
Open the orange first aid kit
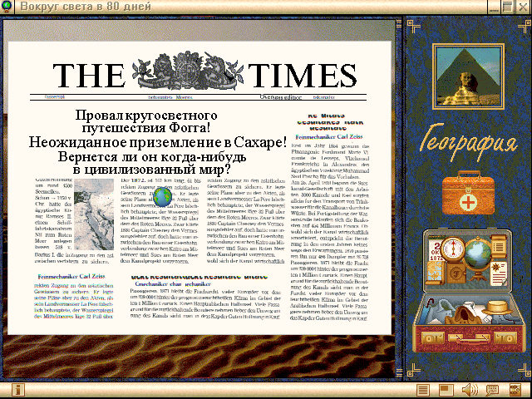tap(468, 193)
